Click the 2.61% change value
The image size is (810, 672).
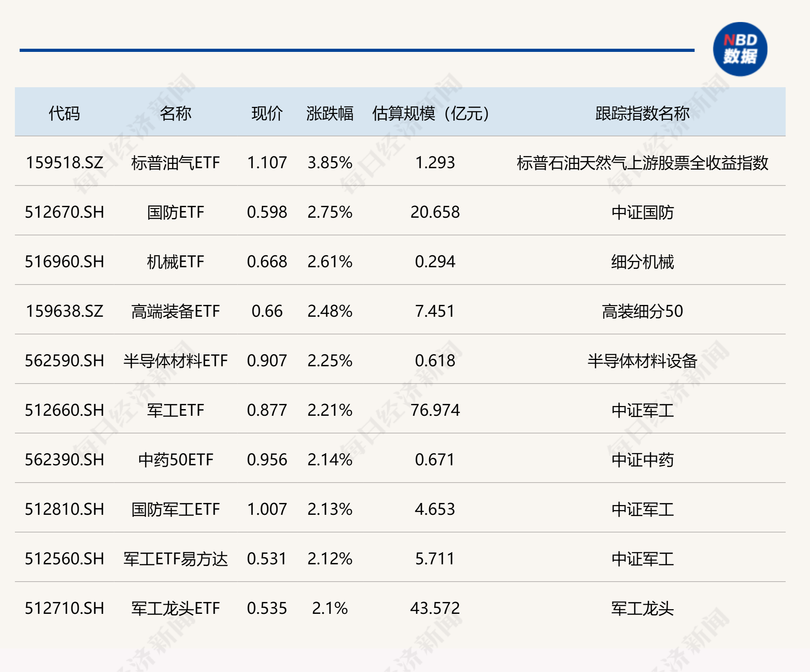[x=330, y=262]
